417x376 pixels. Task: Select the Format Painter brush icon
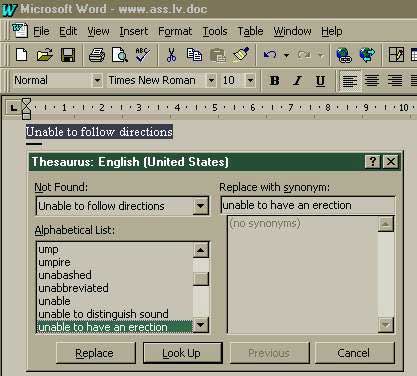click(241, 55)
